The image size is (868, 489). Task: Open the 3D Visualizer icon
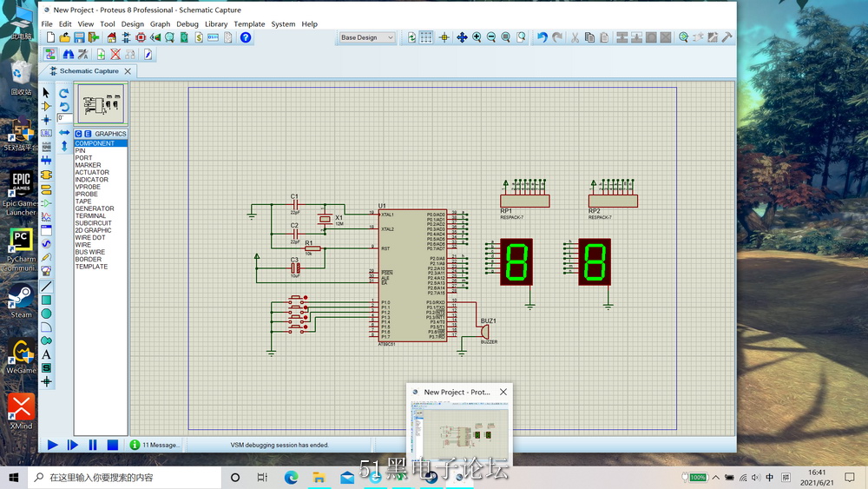155,37
